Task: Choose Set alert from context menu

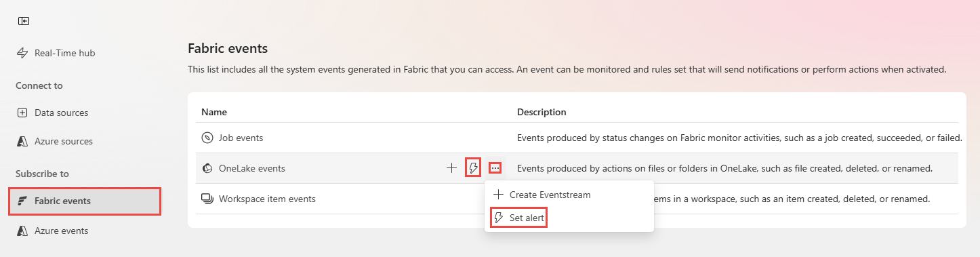Action: [518, 218]
